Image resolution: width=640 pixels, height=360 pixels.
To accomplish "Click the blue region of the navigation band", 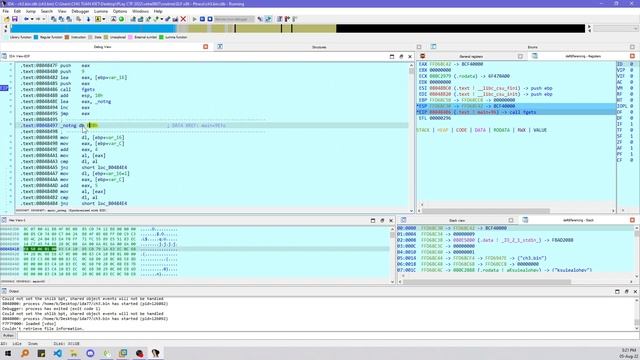I will [93, 29].
